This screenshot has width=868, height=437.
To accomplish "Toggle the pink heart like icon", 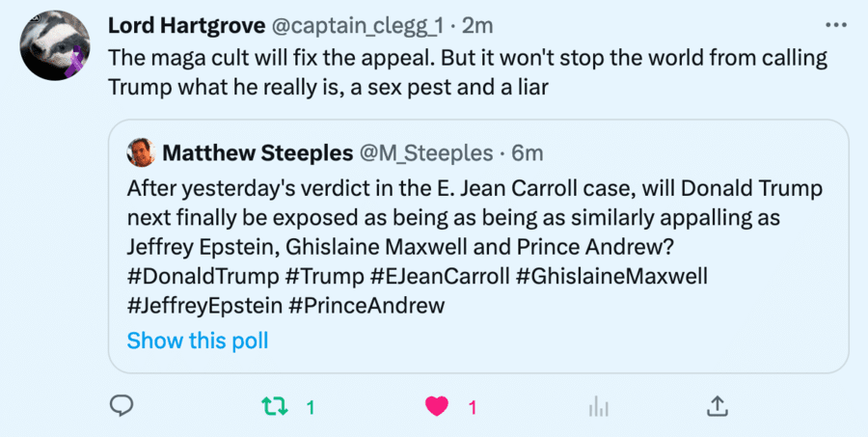I will pyautogui.click(x=438, y=406).
